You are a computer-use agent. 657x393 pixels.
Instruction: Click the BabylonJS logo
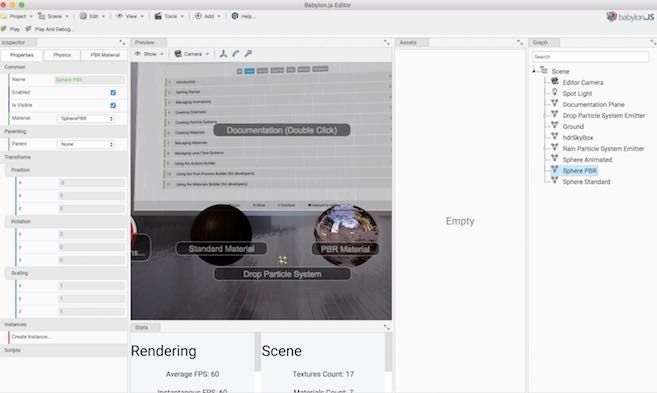point(630,17)
